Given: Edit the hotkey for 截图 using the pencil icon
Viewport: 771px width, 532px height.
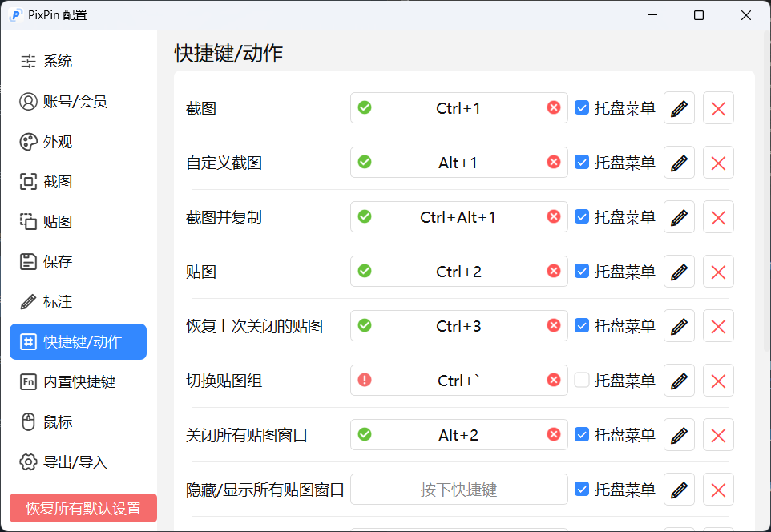Looking at the screenshot, I should click(678, 107).
